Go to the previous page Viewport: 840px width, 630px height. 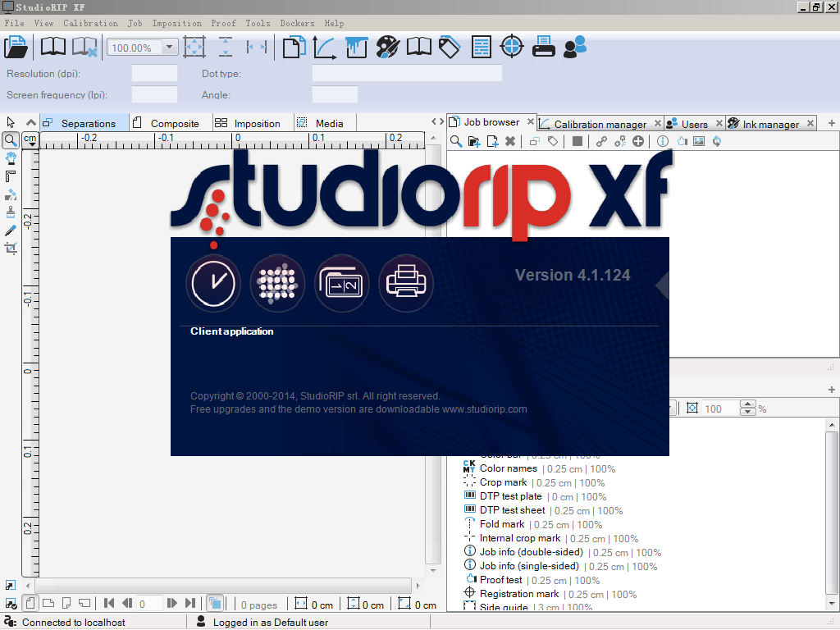coord(127,604)
